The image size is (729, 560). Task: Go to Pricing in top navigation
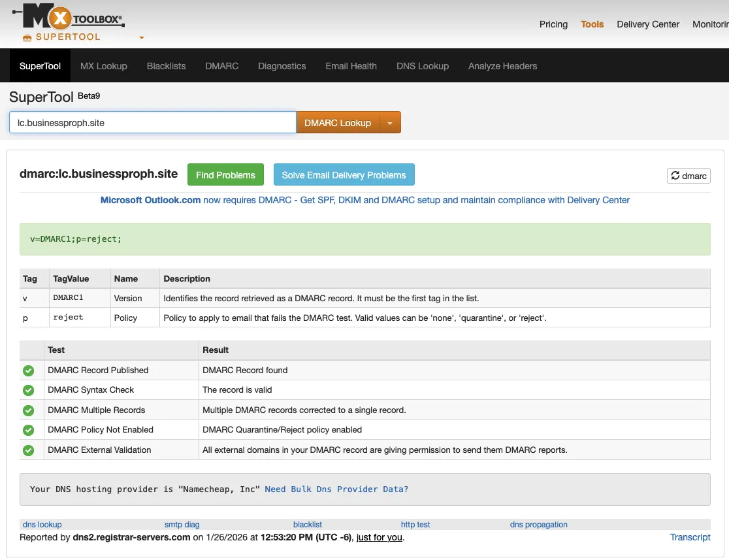pyautogui.click(x=553, y=24)
